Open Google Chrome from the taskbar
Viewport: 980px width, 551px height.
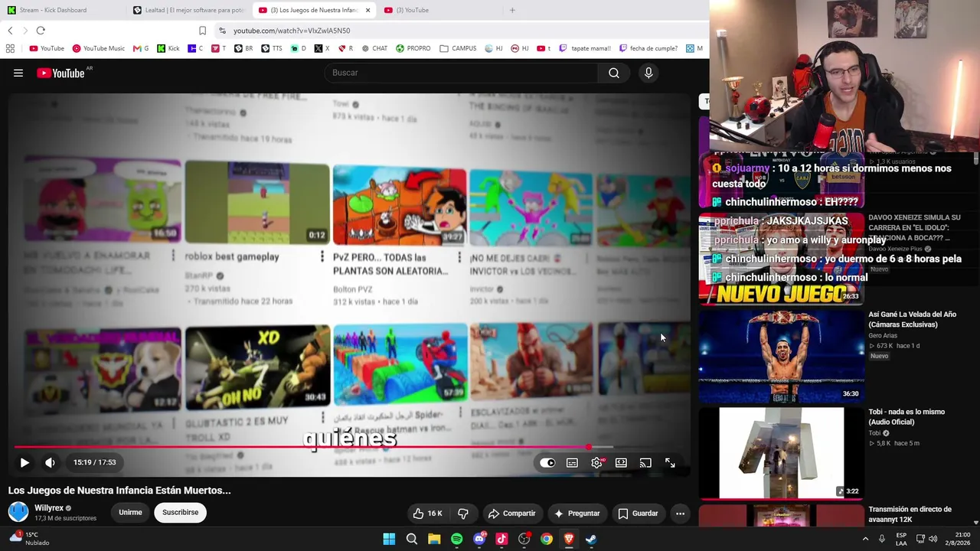click(x=547, y=539)
